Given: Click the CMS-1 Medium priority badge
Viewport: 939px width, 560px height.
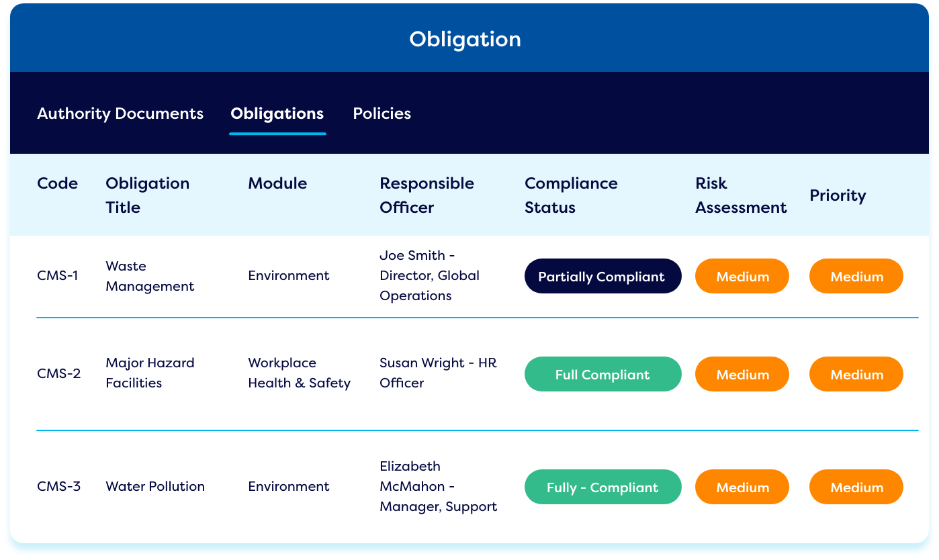Looking at the screenshot, I should coord(856,276).
